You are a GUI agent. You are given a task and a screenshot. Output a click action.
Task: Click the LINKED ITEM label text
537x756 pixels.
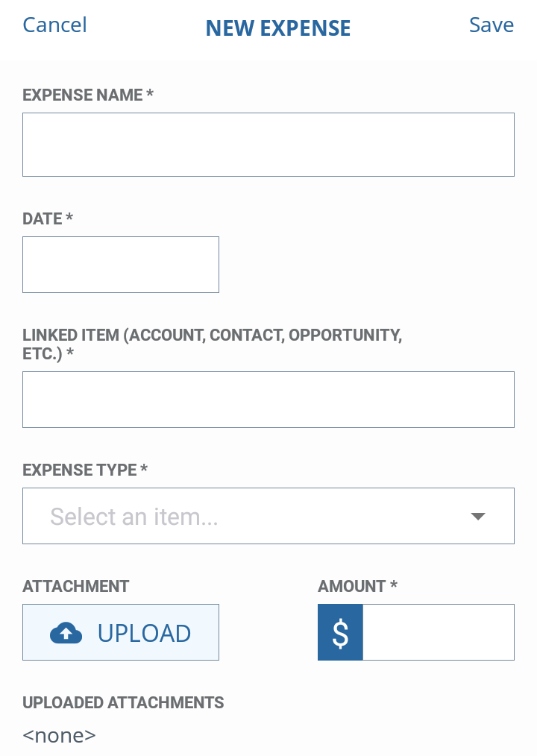213,344
